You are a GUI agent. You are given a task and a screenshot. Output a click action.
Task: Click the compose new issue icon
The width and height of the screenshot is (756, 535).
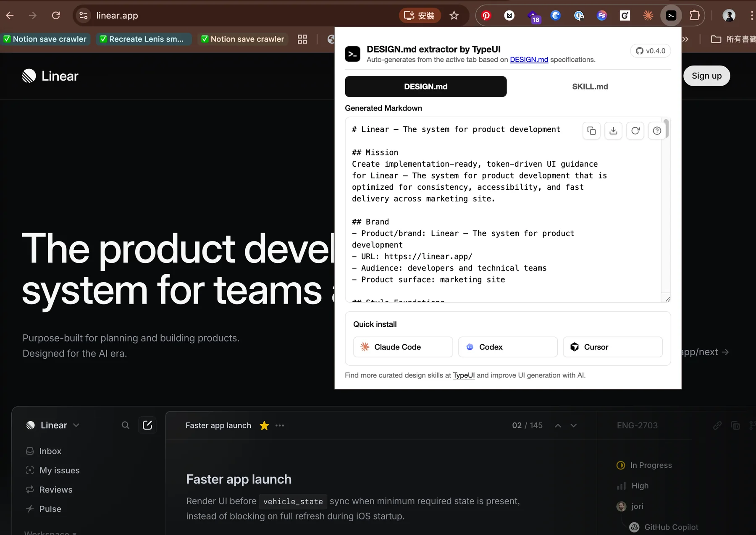(147, 425)
